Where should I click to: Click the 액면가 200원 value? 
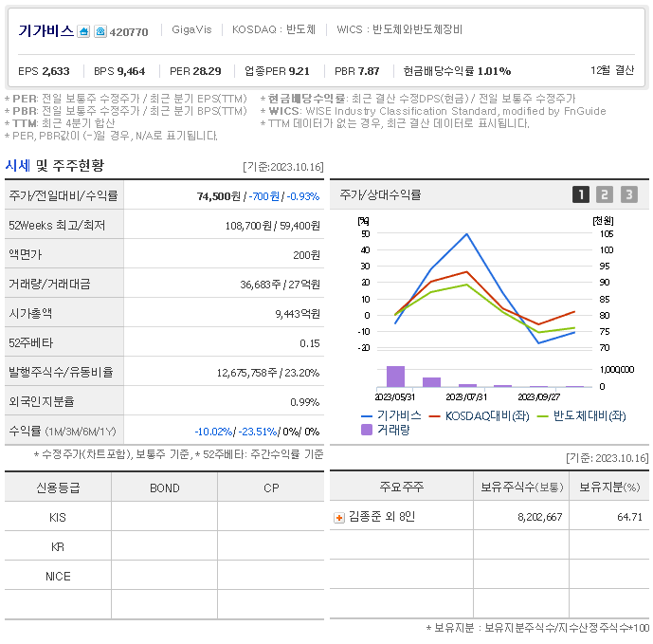306,255
